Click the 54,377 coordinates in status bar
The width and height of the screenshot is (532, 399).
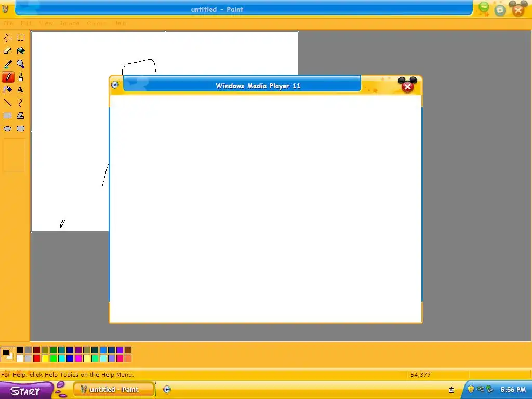(x=420, y=375)
